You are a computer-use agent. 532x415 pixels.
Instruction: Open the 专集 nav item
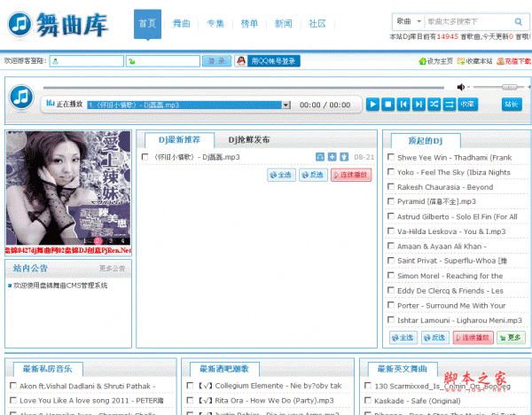click(x=215, y=24)
